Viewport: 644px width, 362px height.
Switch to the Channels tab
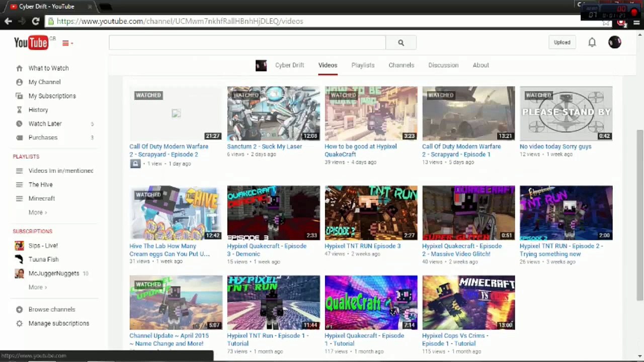click(x=401, y=65)
